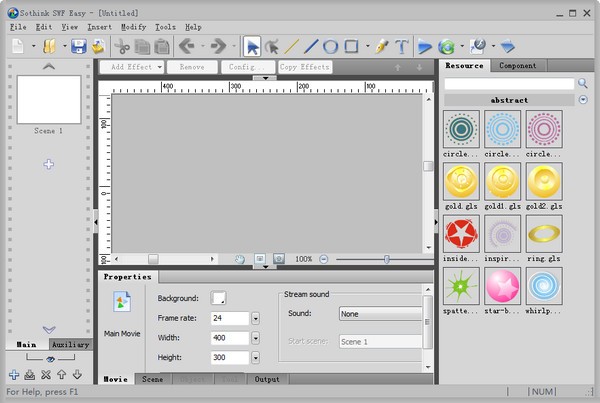Select the Text tool
The width and height of the screenshot is (600, 403).
[x=402, y=46]
